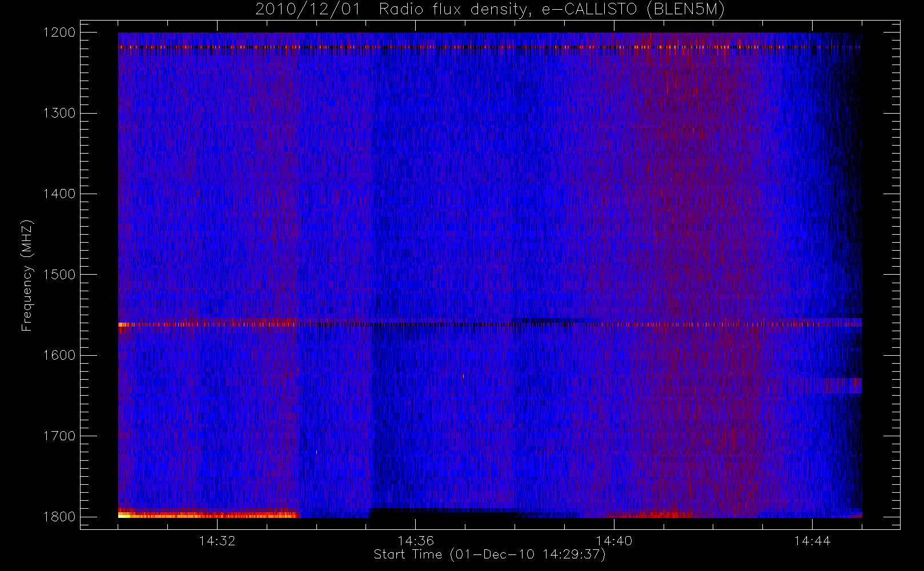Click the red patch near 1640 MHz at right edge
The image size is (924, 571).
(x=842, y=386)
